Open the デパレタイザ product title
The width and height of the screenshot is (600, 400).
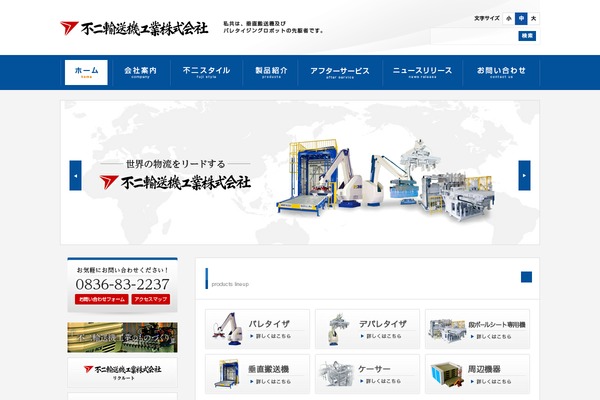(x=383, y=324)
